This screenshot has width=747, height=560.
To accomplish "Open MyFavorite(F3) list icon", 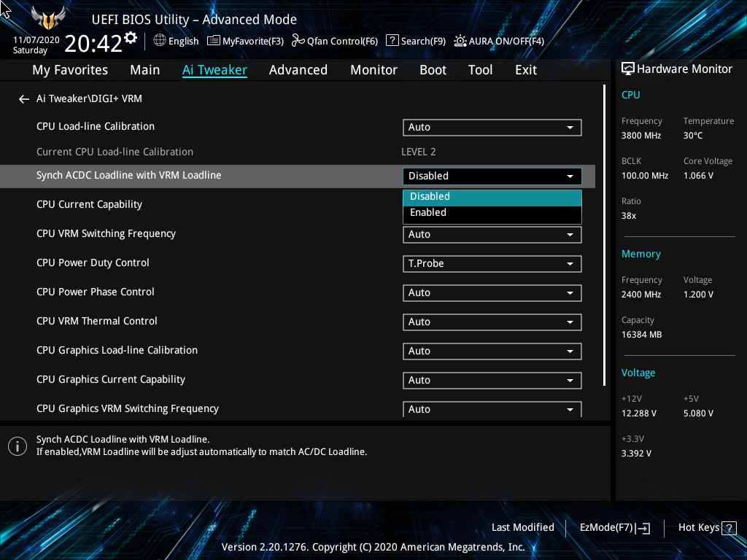I will pyautogui.click(x=214, y=41).
